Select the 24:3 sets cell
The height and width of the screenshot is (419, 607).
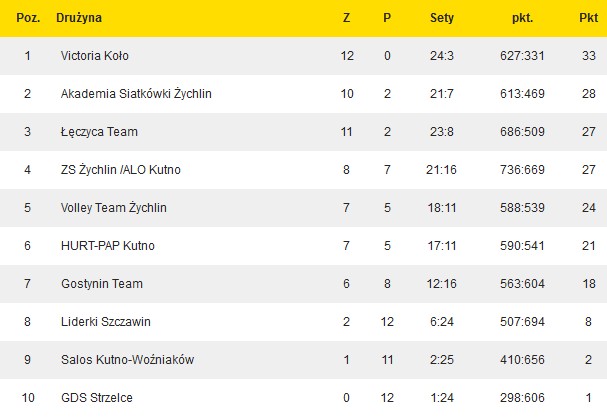[x=441, y=56]
